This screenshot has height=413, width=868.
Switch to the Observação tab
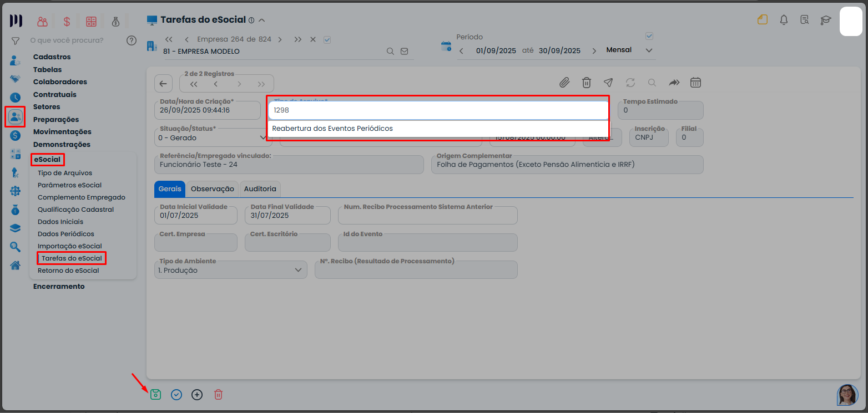point(212,189)
